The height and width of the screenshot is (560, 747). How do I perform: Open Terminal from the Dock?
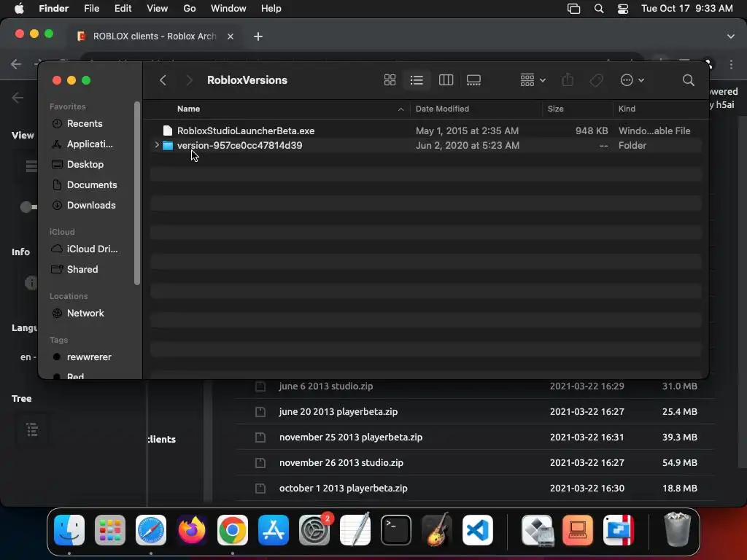(x=396, y=530)
